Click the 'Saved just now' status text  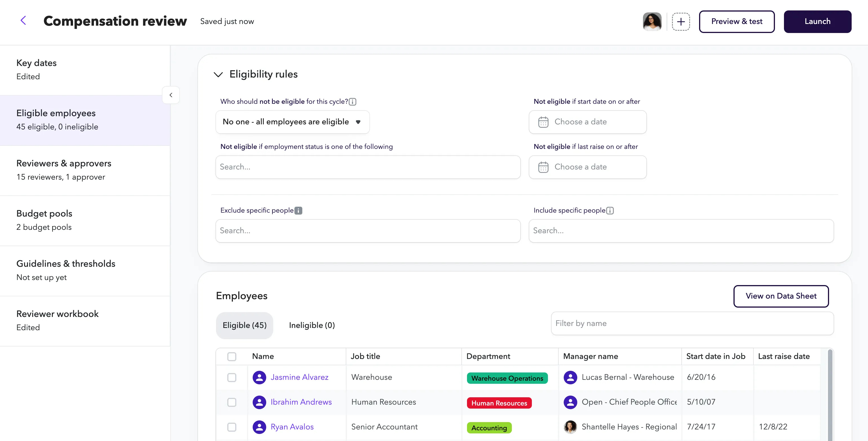pos(227,21)
